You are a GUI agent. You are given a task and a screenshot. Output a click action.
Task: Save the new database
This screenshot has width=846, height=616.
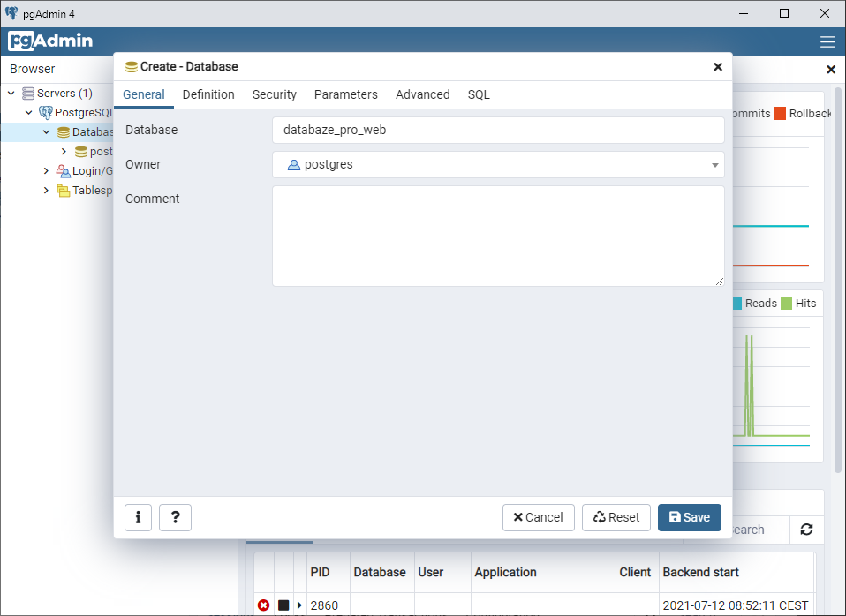pyautogui.click(x=689, y=517)
